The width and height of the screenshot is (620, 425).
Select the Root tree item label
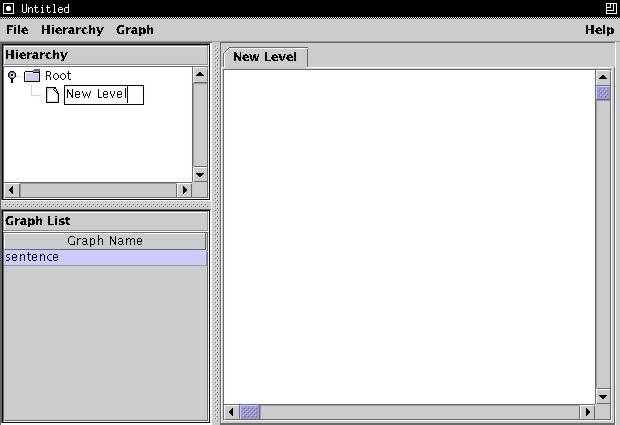click(x=58, y=76)
